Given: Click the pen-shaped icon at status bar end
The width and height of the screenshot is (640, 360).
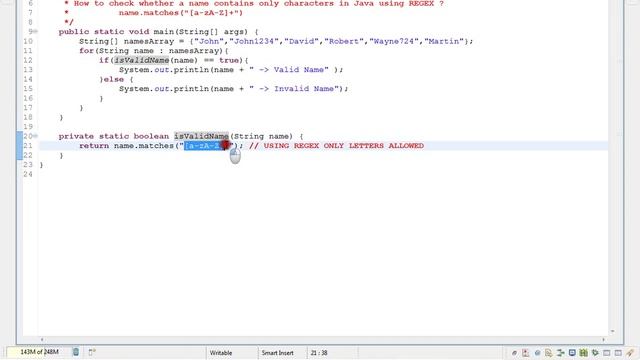Looking at the screenshot, I should click(630, 353).
